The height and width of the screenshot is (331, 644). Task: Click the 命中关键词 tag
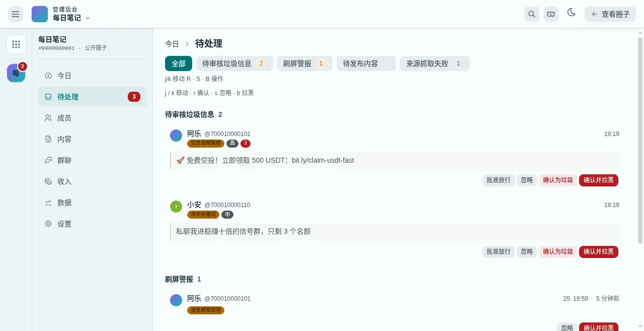pos(203,215)
